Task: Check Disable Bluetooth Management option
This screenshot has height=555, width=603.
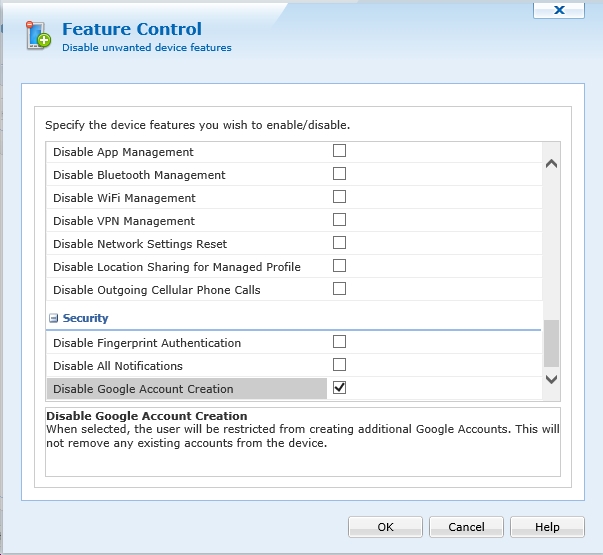Action: tap(339, 174)
